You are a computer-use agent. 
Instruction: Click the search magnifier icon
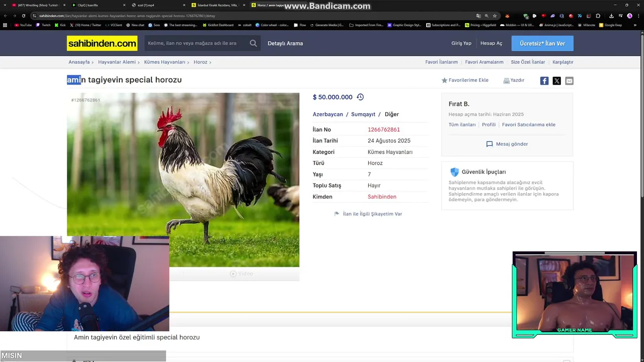[254, 43]
